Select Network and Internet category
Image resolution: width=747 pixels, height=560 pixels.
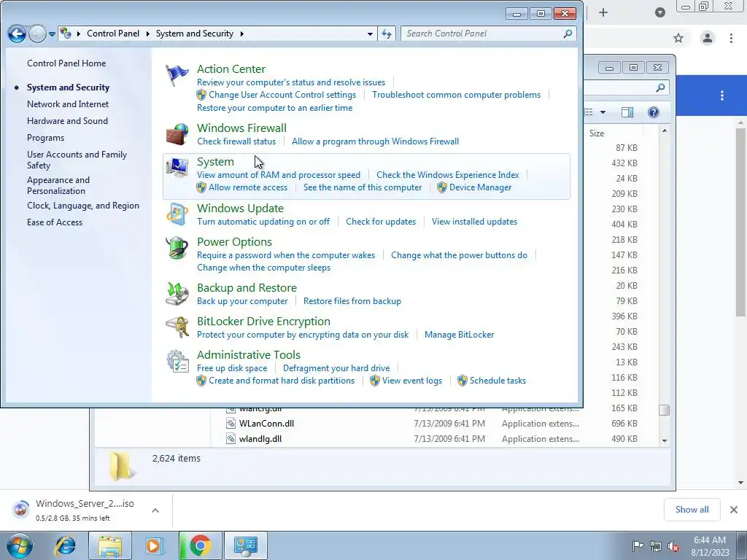coord(68,104)
